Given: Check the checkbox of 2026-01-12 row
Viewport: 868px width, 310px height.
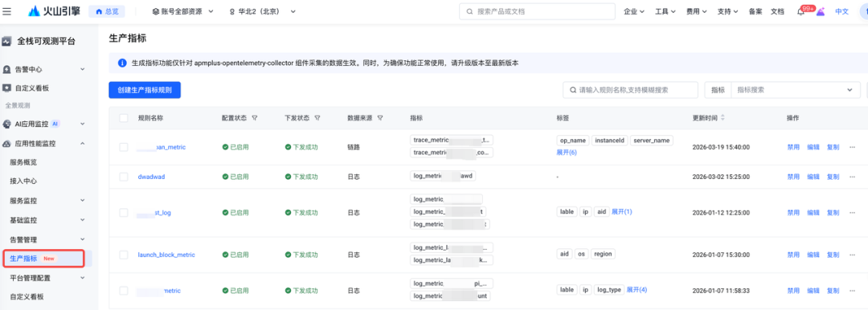Looking at the screenshot, I should pos(124,213).
